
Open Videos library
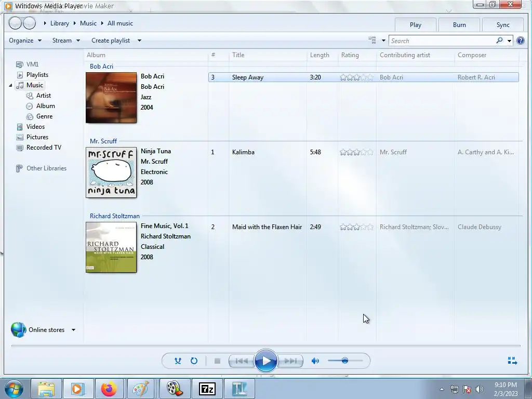(x=31, y=127)
